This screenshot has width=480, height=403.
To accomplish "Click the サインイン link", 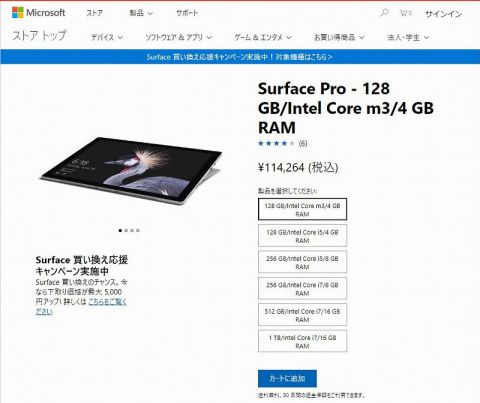I will click(444, 14).
